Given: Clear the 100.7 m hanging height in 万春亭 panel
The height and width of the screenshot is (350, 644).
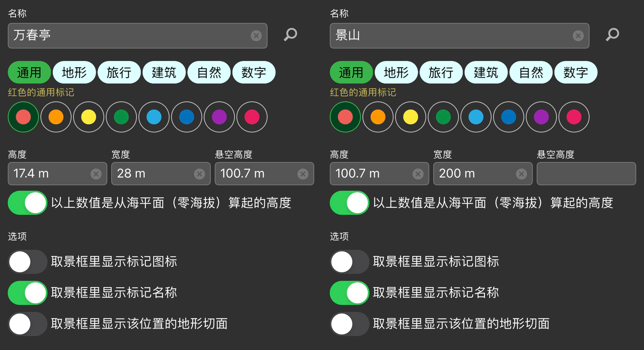Looking at the screenshot, I should click(303, 174).
